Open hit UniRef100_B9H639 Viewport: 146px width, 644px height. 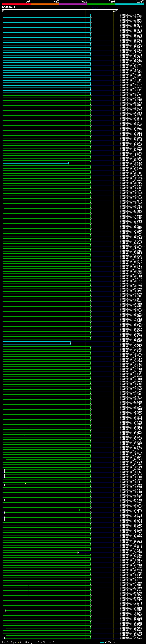[x=131, y=25]
